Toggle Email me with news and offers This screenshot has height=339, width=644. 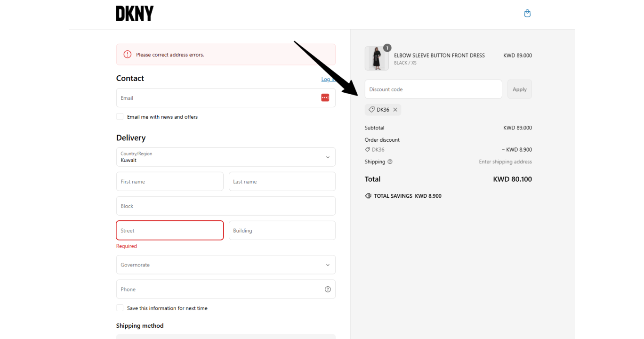pos(120,117)
